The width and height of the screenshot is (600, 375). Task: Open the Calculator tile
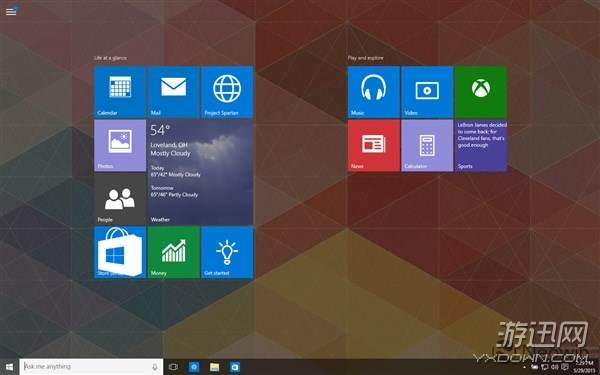coord(427,145)
